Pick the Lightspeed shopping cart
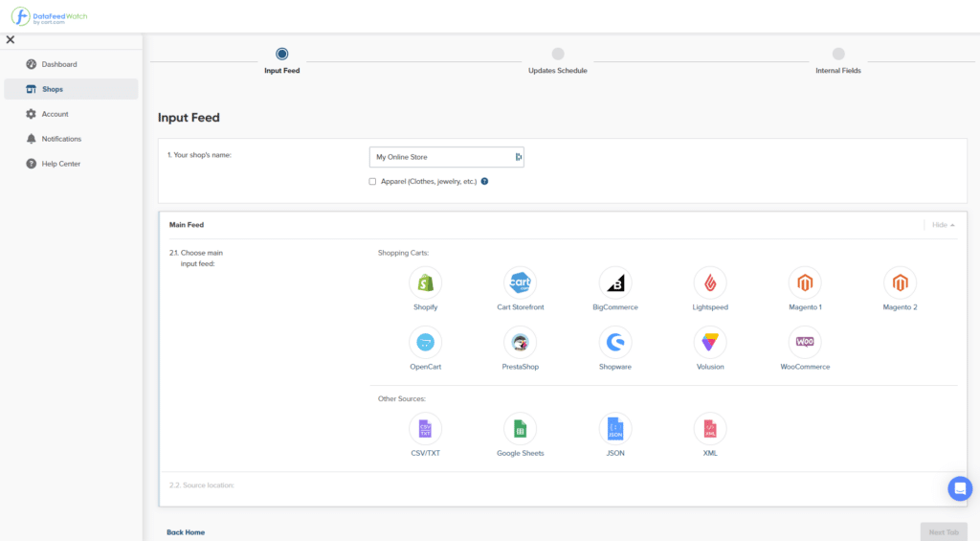 pyautogui.click(x=710, y=282)
